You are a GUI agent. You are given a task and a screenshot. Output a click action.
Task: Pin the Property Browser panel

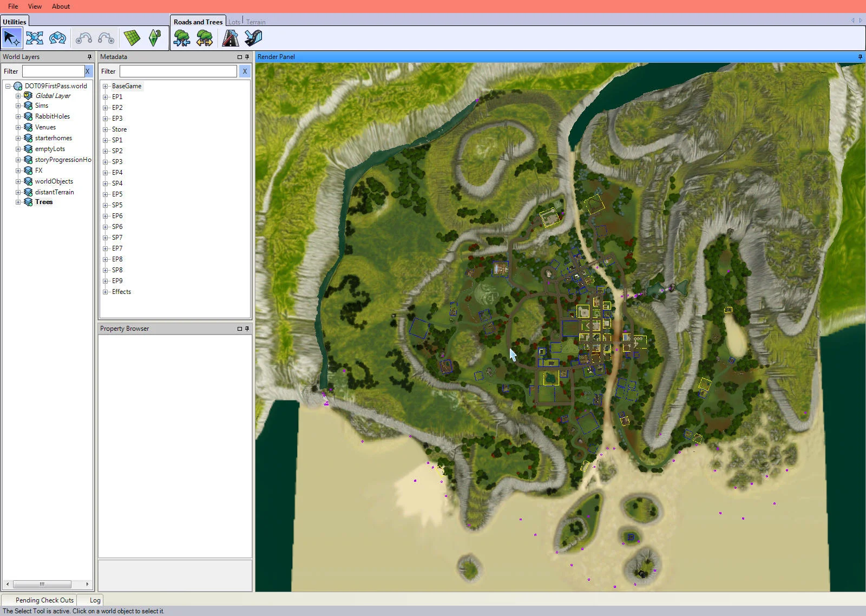click(247, 329)
